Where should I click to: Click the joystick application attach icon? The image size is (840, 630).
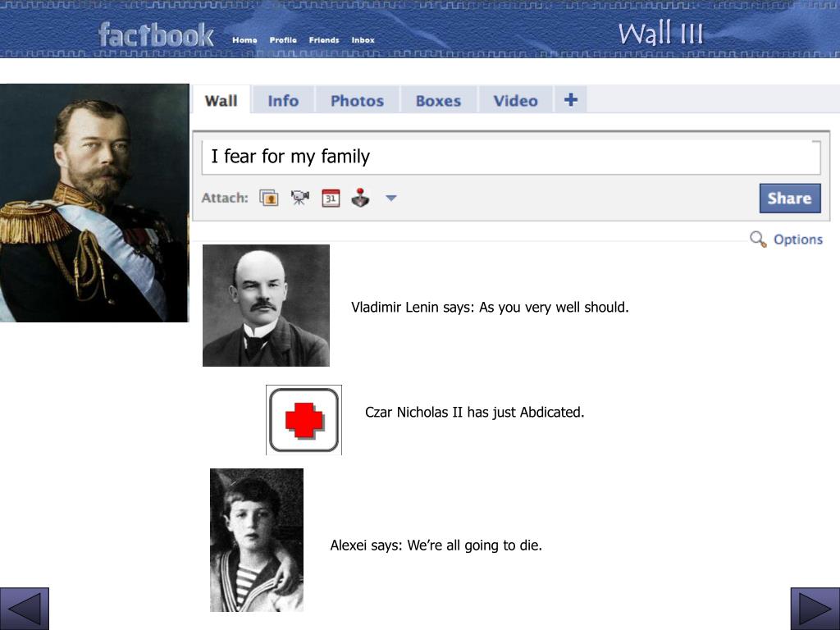click(x=361, y=198)
